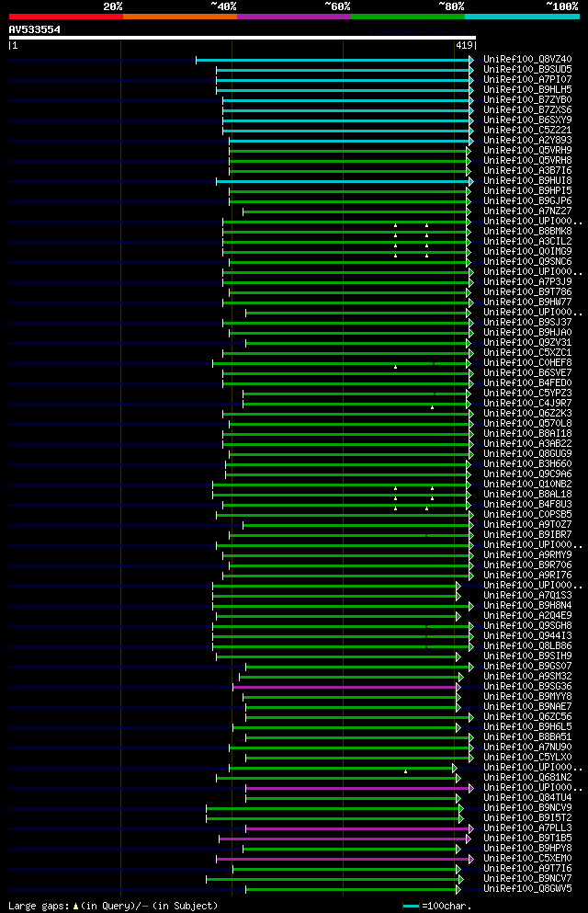The image size is (588, 913).
Task: Open the UniRef100_C0PSB5 entry
Action: (527, 514)
